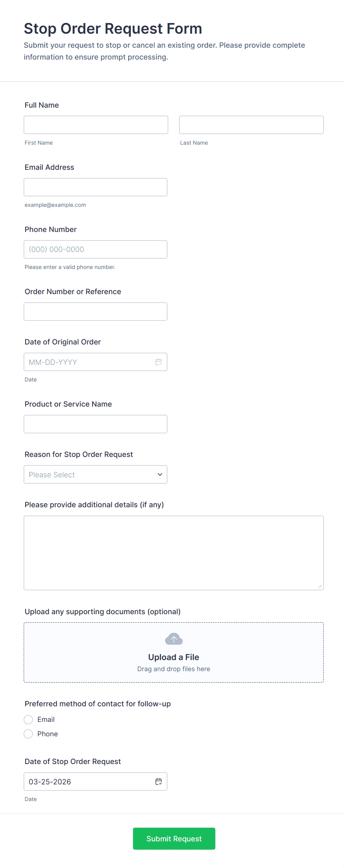This screenshot has width=344, height=868.
Task: Click the dropdown chevron arrow
Action: [160, 474]
